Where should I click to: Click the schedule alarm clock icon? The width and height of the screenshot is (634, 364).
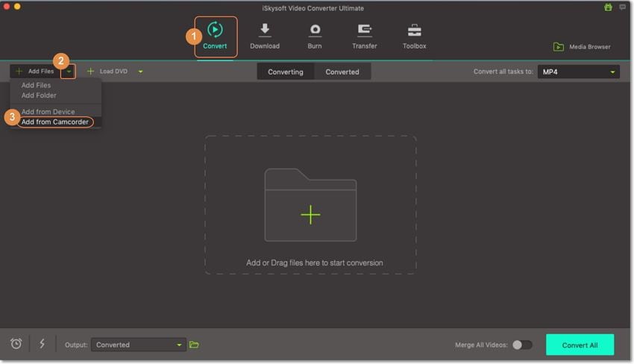pyautogui.click(x=16, y=344)
